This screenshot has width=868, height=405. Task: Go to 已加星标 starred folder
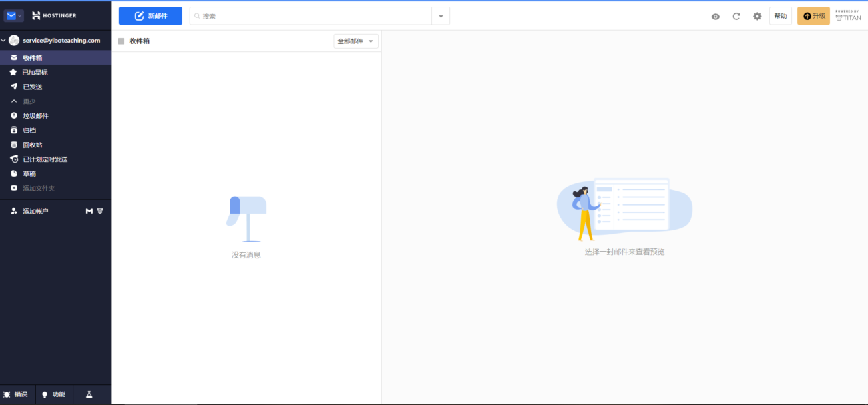[x=35, y=72]
